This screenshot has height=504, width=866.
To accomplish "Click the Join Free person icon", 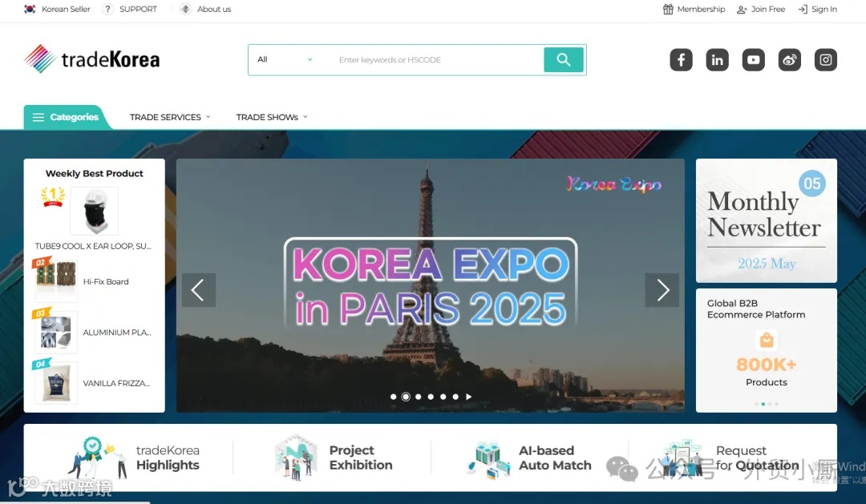I will pyautogui.click(x=742, y=10).
